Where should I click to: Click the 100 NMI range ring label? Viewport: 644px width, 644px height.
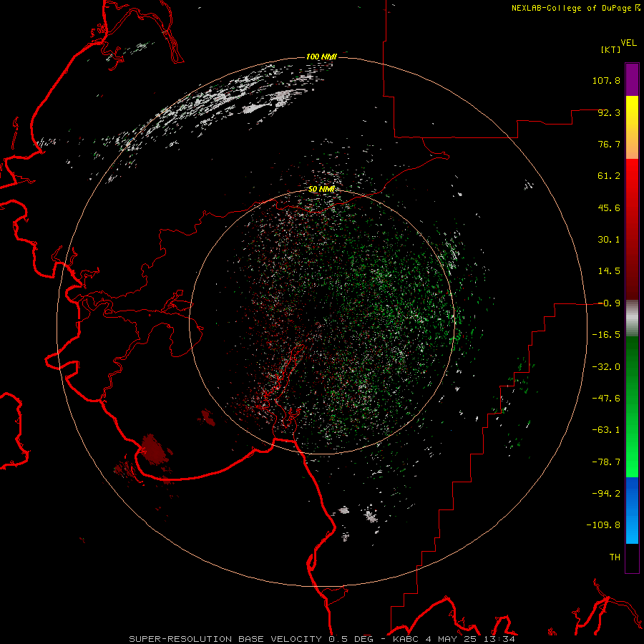click(x=321, y=57)
